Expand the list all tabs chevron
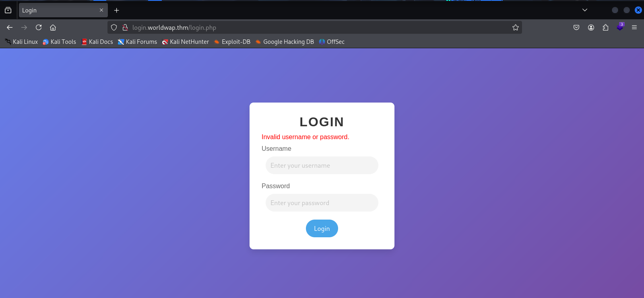The height and width of the screenshot is (298, 644). [585, 10]
